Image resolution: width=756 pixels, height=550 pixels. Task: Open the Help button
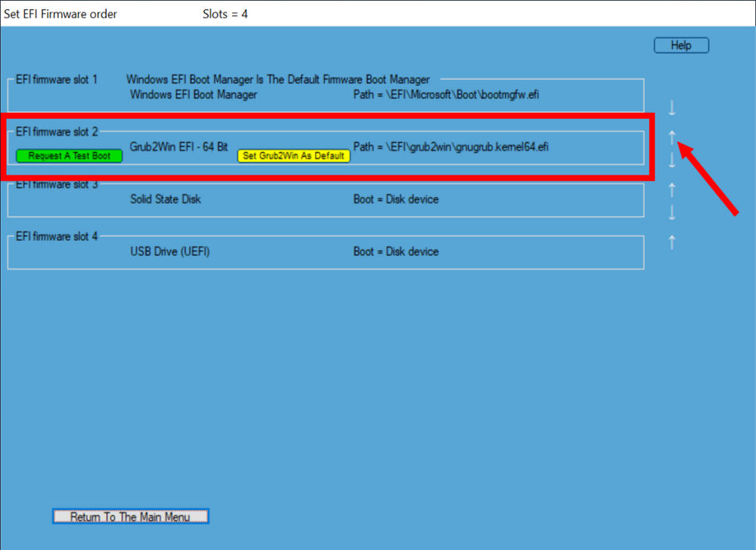click(681, 45)
